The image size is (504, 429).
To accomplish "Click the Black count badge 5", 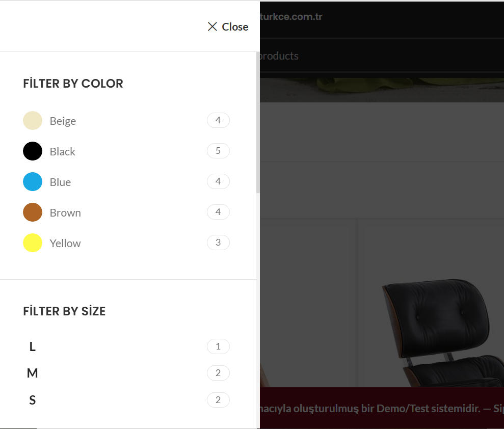I will pyautogui.click(x=218, y=151).
